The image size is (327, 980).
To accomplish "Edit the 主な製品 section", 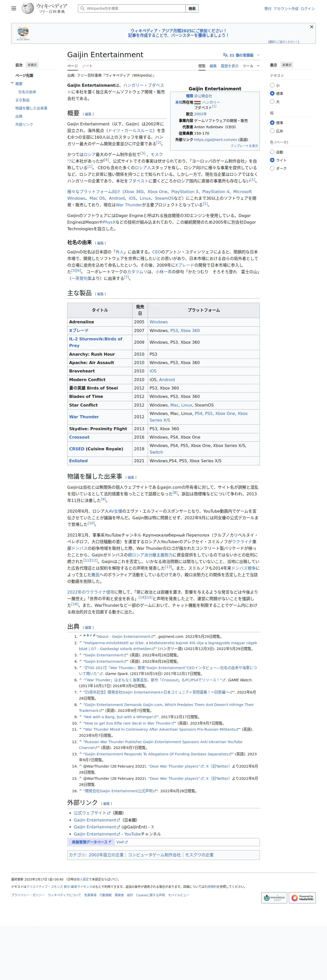I will (x=100, y=294).
